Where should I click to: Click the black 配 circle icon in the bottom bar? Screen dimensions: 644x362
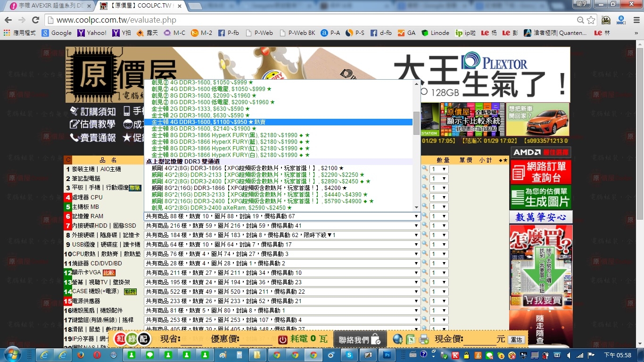[x=144, y=339]
